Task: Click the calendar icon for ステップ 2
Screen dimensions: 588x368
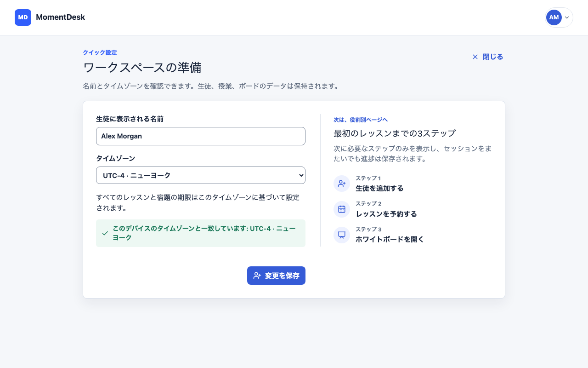Action: click(x=342, y=209)
